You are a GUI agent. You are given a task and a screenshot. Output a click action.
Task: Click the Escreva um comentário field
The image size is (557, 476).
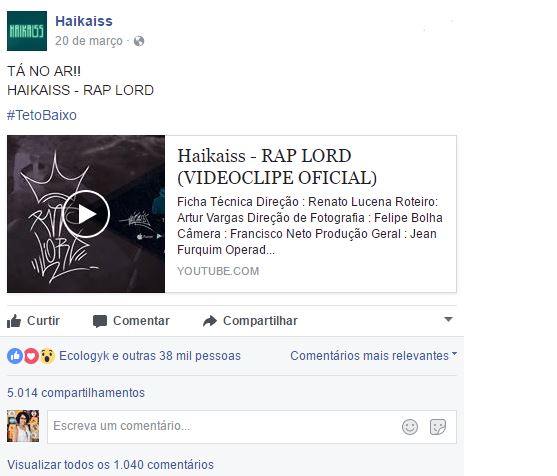[252, 427]
